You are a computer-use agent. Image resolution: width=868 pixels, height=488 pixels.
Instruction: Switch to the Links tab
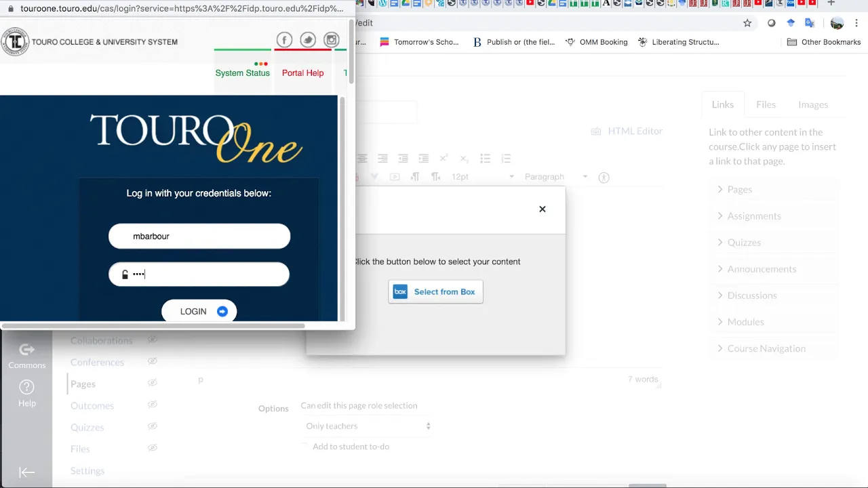pyautogui.click(x=723, y=104)
